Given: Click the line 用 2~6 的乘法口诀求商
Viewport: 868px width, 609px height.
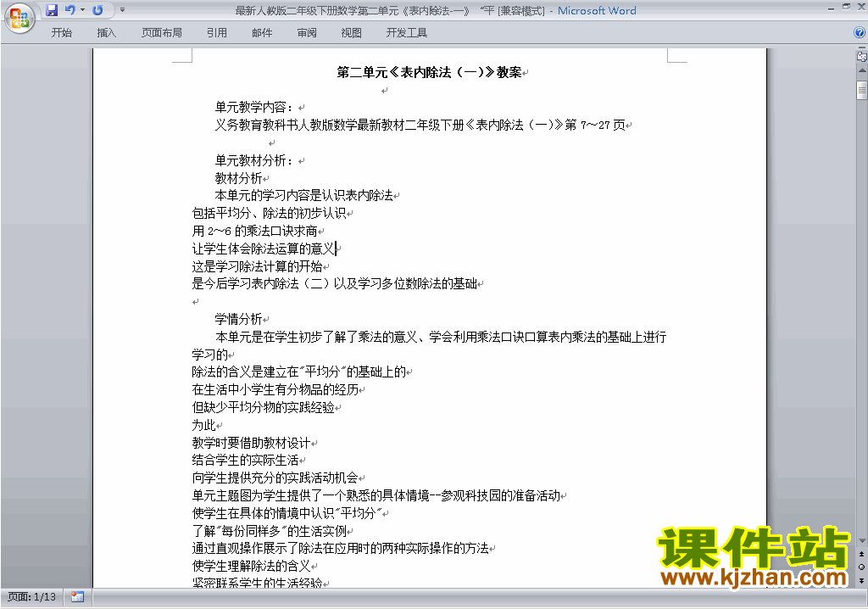Looking at the screenshot, I should [x=254, y=231].
